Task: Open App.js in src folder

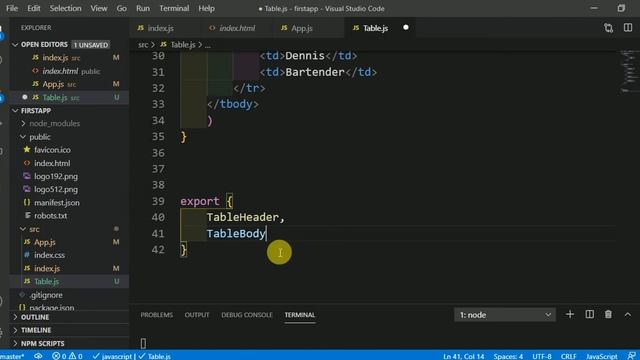Action: click(44, 242)
